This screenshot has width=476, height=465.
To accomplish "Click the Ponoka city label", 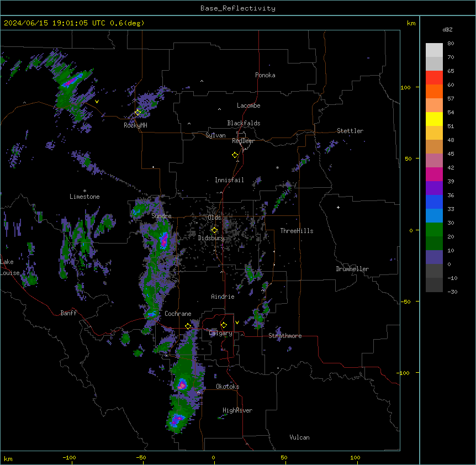I will click(265, 75).
